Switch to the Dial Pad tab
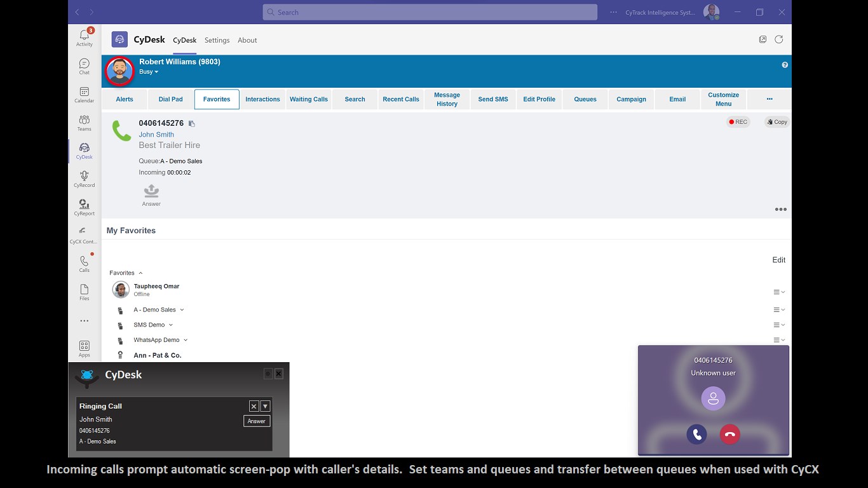The height and width of the screenshot is (488, 868). (170, 99)
